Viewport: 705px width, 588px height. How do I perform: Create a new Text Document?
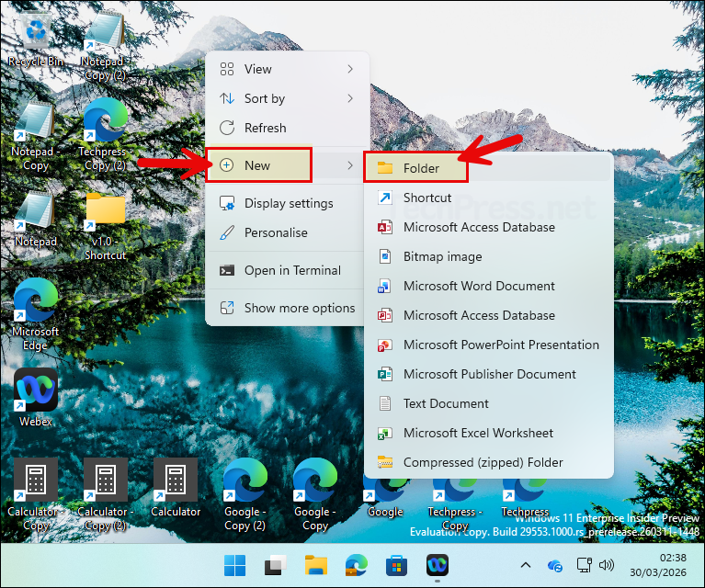(489, 403)
